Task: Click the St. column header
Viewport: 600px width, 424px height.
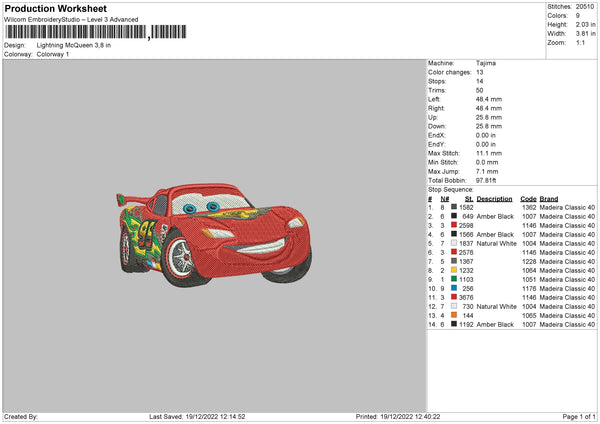Action: coord(468,198)
